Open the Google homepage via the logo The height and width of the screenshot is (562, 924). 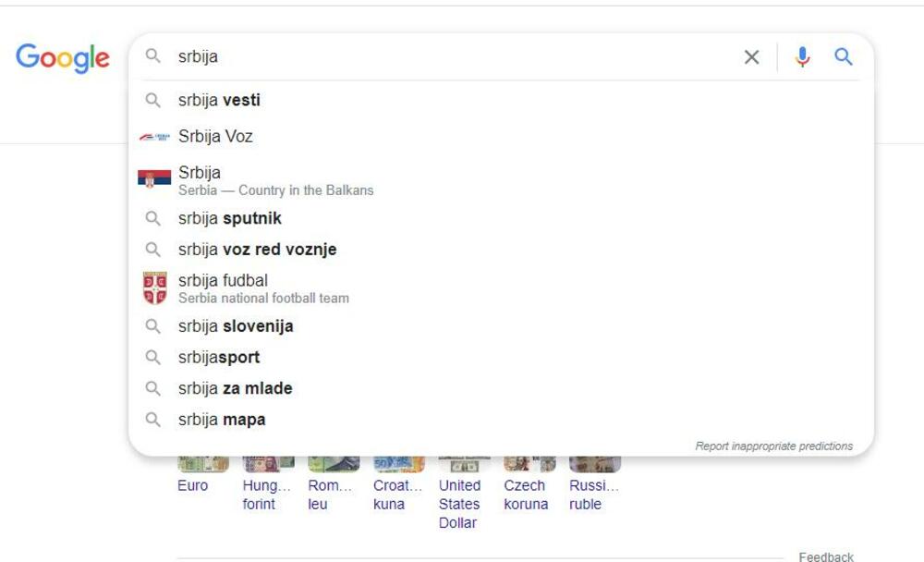tap(63, 58)
